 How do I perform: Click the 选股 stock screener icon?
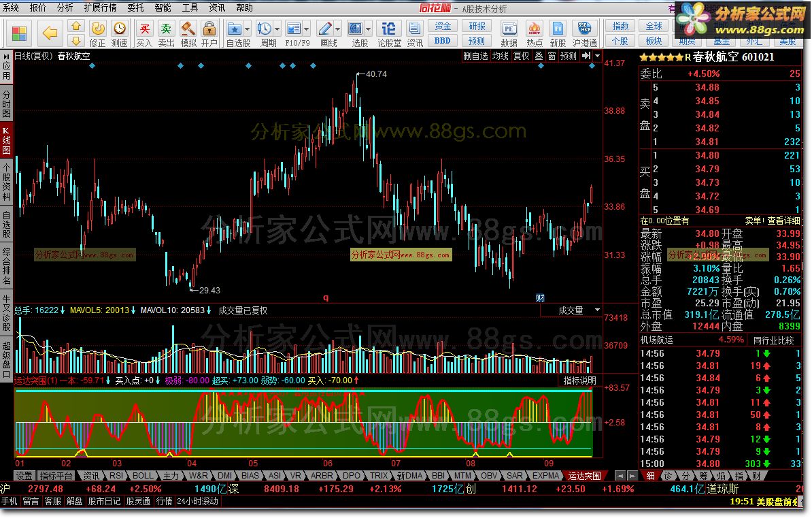(x=355, y=29)
